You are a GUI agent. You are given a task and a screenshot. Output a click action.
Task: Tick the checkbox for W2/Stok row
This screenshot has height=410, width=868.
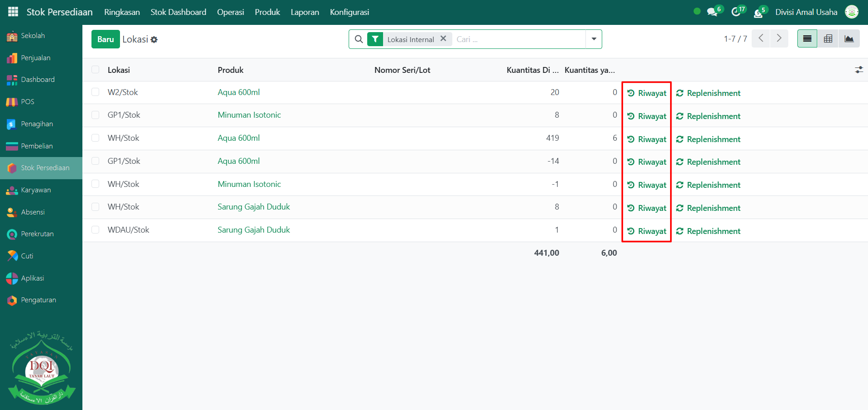point(95,92)
